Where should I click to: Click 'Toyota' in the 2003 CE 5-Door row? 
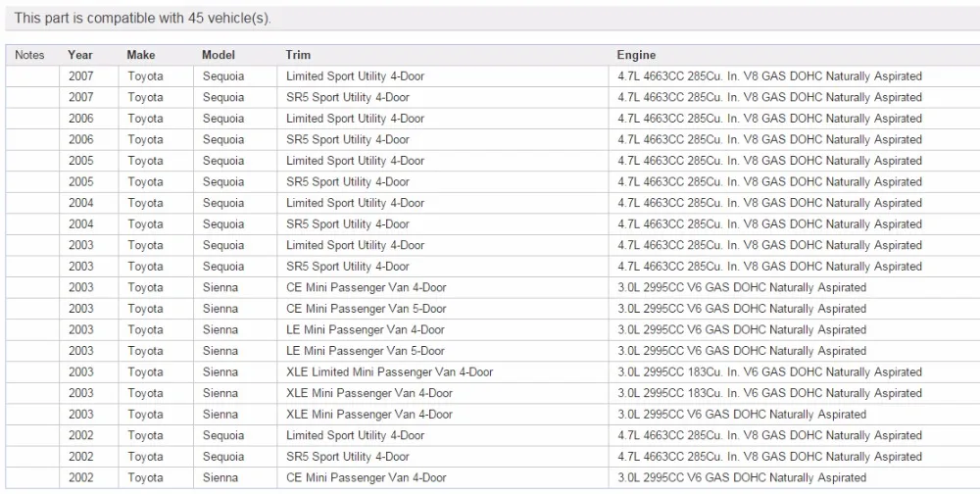click(145, 309)
